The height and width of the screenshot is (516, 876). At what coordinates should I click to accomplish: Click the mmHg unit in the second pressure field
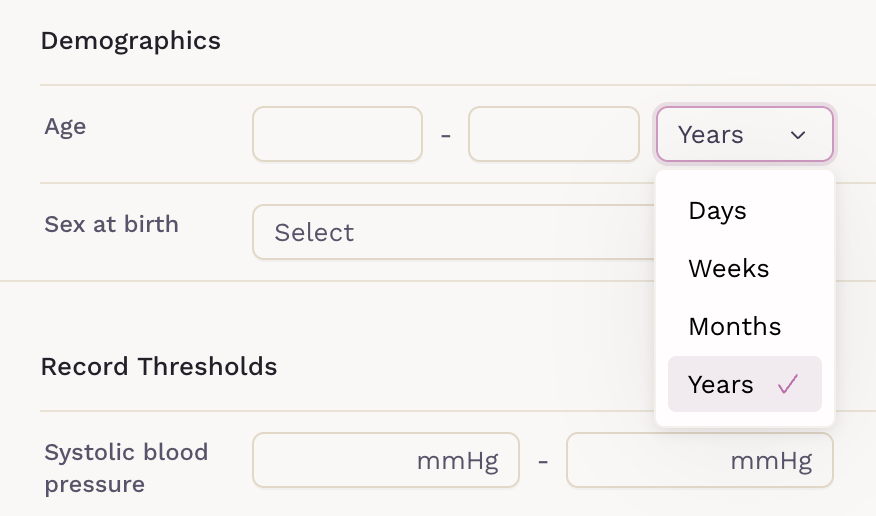click(772, 462)
